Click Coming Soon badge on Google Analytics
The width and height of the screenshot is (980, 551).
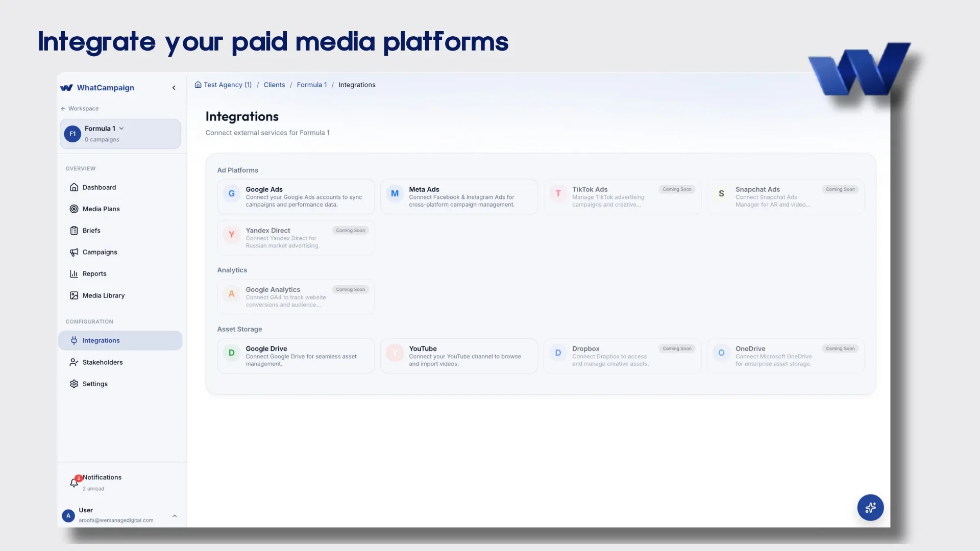350,290
